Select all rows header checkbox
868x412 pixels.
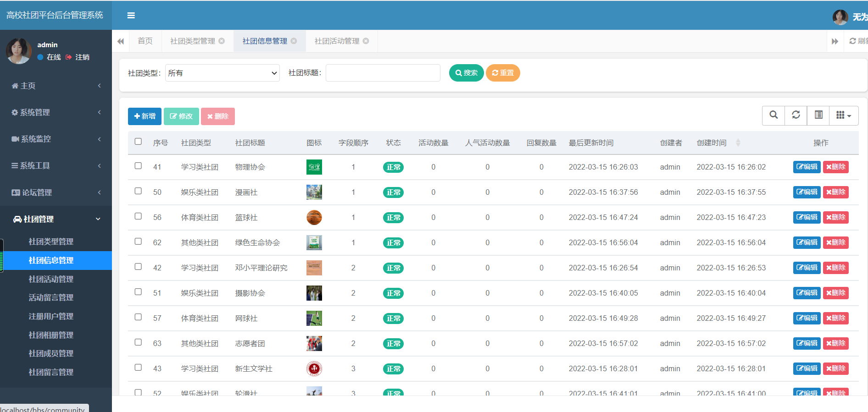[x=138, y=141]
